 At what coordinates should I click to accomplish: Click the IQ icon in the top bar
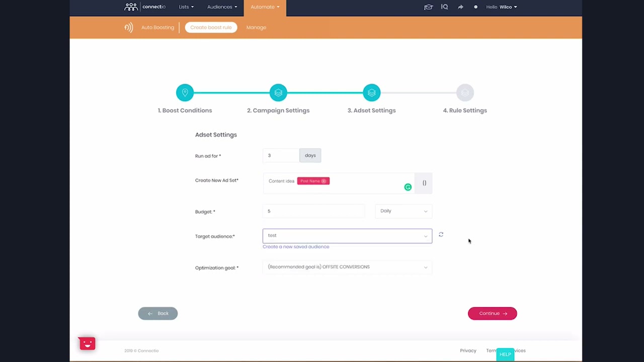tap(444, 7)
